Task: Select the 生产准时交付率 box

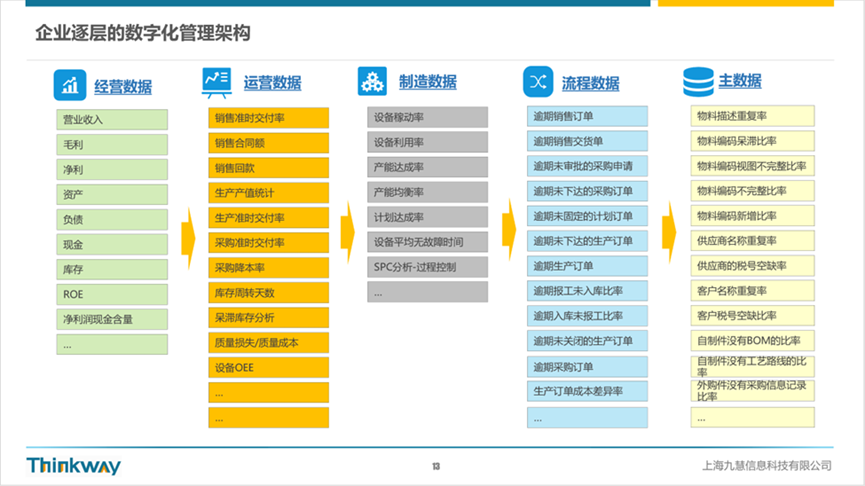Action: [x=269, y=218]
